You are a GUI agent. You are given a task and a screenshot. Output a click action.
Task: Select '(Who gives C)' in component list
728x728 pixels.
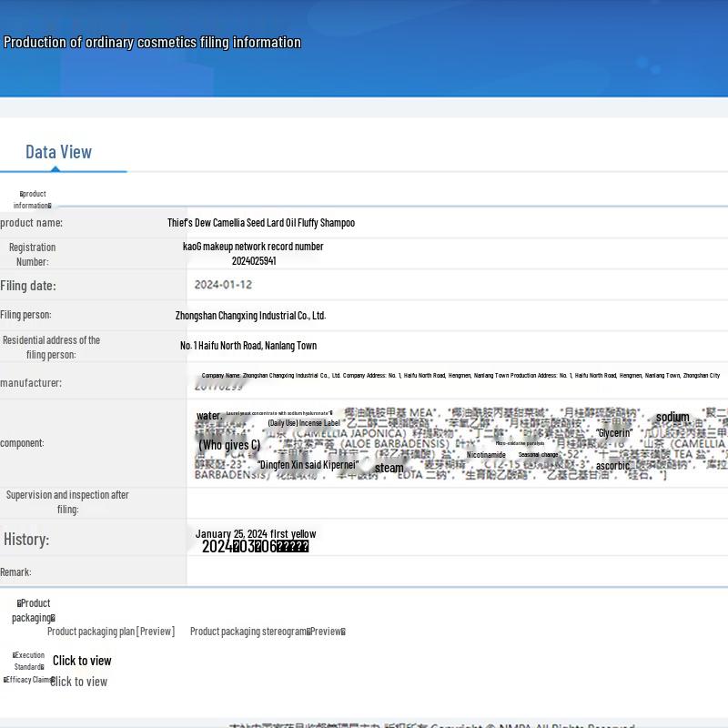coord(229,445)
